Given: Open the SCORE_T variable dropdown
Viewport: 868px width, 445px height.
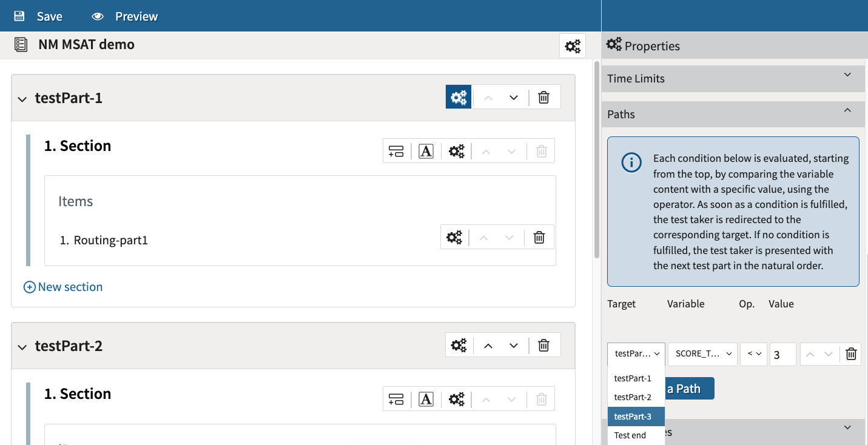Looking at the screenshot, I should click(702, 354).
